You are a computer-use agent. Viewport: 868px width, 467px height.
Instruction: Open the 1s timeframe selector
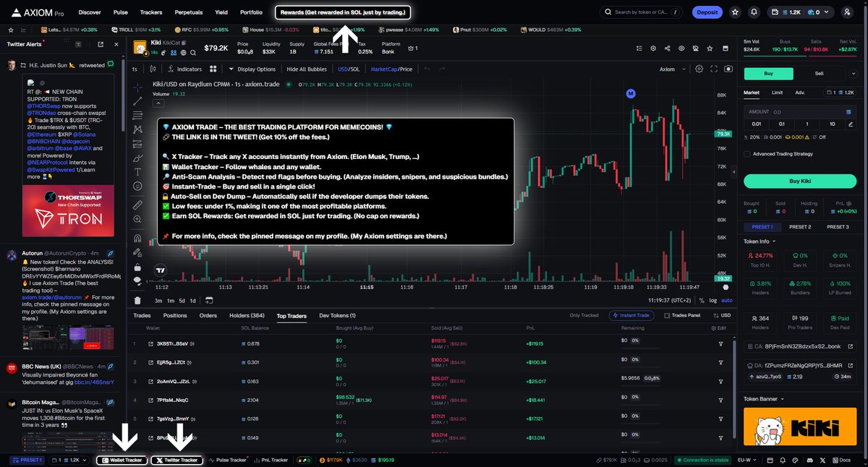pyautogui.click(x=135, y=69)
